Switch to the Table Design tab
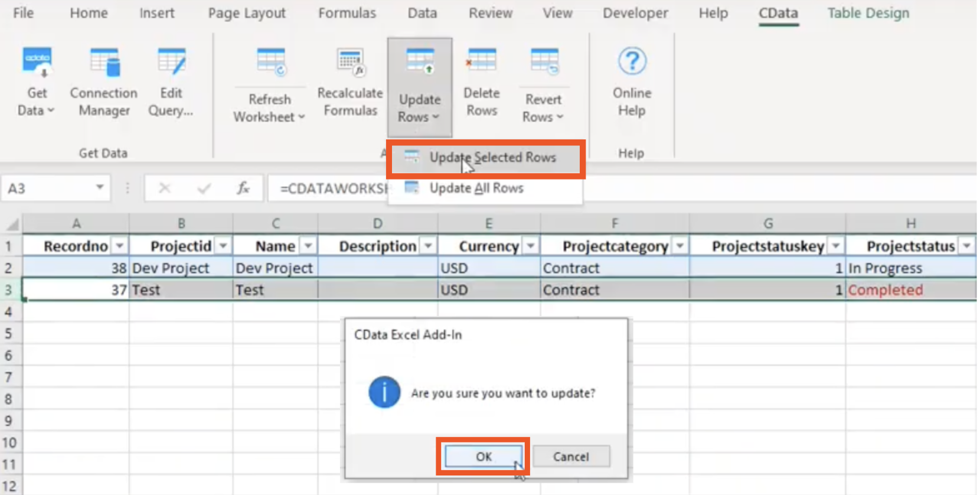Screen dimensions: 980x495 tap(868, 13)
